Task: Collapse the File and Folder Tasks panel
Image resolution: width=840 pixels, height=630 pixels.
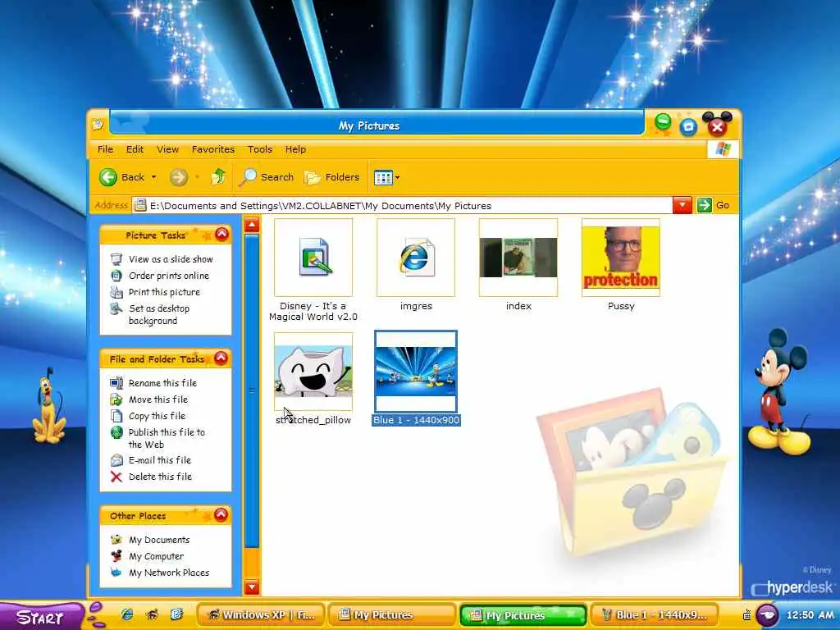Action: click(221, 358)
